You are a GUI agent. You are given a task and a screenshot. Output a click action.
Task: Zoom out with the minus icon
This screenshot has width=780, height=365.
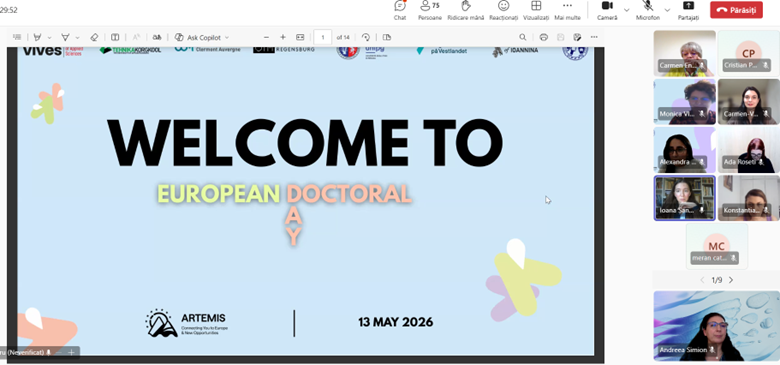[266, 37]
